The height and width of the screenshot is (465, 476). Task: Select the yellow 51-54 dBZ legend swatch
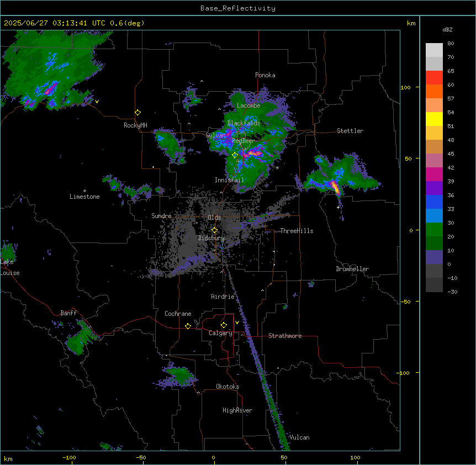click(434, 119)
